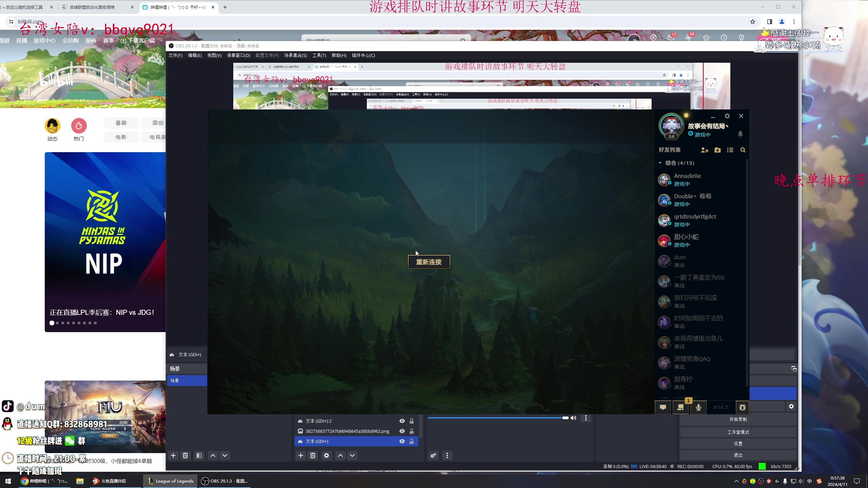The height and width of the screenshot is (488, 868).
Task: Open source properties gear icon
Action: click(327, 455)
